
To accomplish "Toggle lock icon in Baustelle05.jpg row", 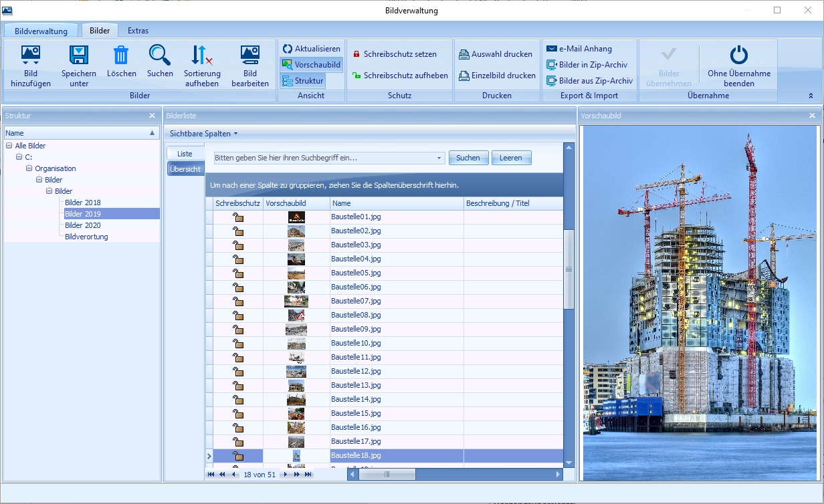I will 237,273.
